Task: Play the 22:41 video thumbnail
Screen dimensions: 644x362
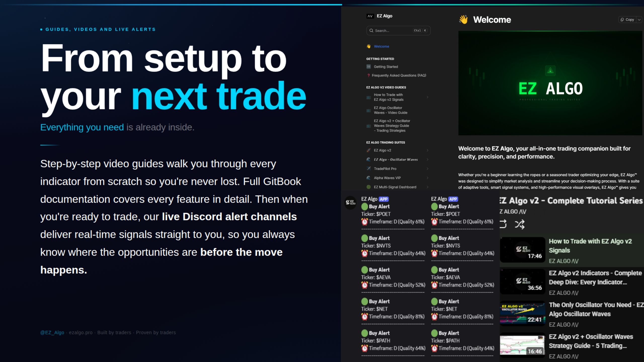Action: [522, 313]
